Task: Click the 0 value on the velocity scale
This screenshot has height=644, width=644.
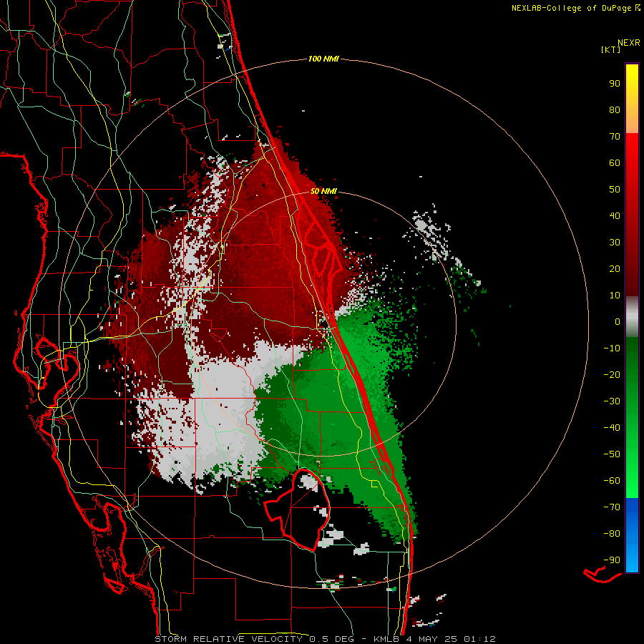Action: (618, 321)
